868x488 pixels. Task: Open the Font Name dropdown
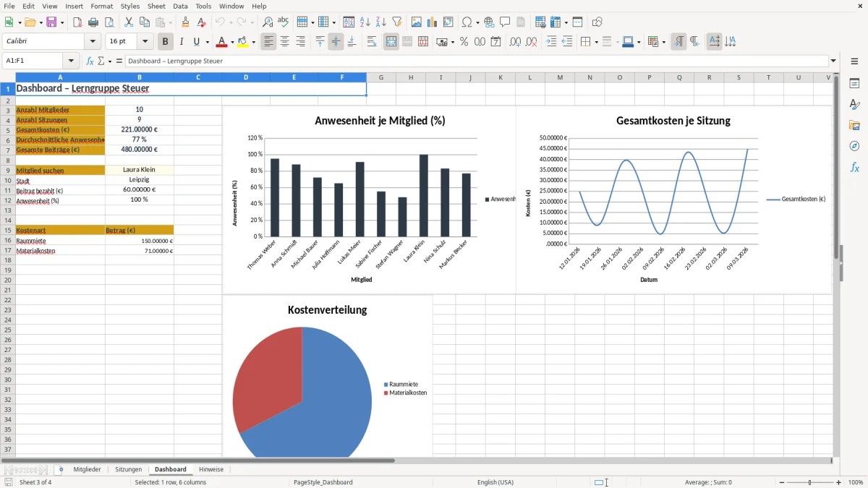93,42
